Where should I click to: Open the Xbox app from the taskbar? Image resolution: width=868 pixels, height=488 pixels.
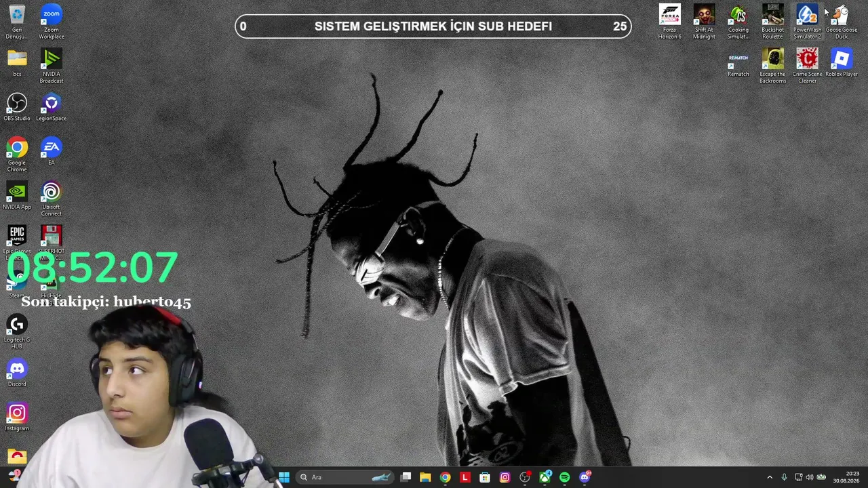coord(545,477)
